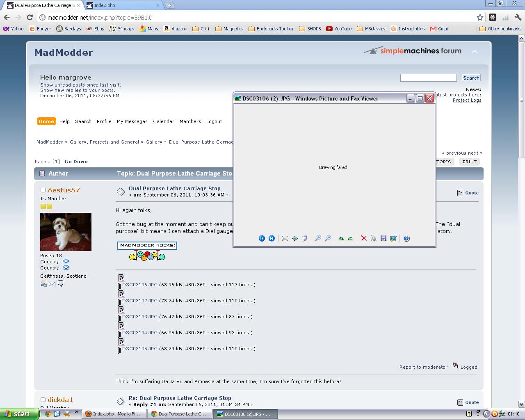Launch Chrome from quick launch bar
This screenshot has height=420, width=525.
click(48, 414)
